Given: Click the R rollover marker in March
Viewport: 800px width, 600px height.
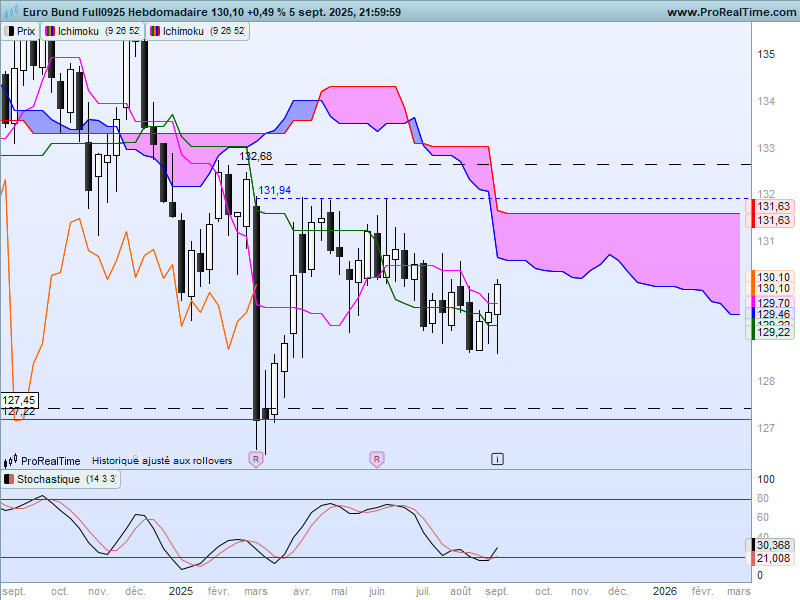Looking at the screenshot, I should (x=256, y=459).
